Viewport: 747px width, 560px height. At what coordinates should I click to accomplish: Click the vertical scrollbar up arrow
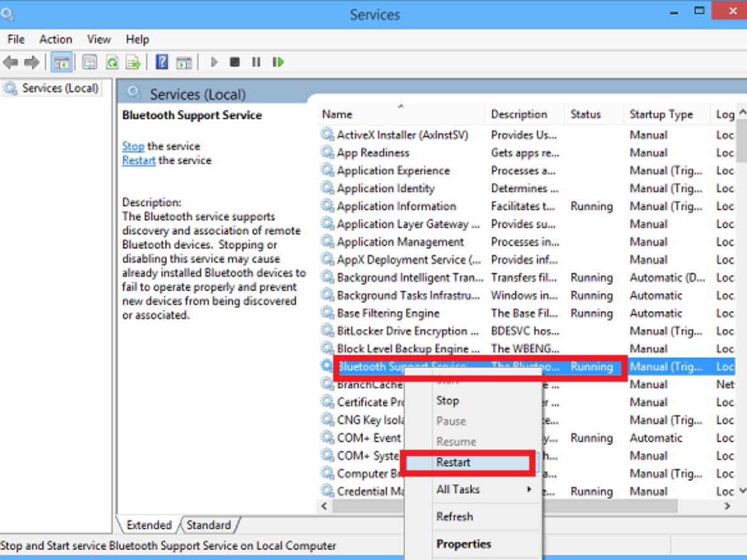[x=741, y=114]
